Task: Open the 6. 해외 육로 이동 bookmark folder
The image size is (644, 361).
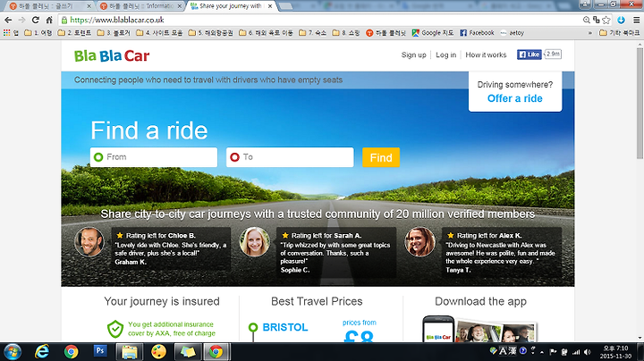Action: pyautogui.click(x=266, y=33)
